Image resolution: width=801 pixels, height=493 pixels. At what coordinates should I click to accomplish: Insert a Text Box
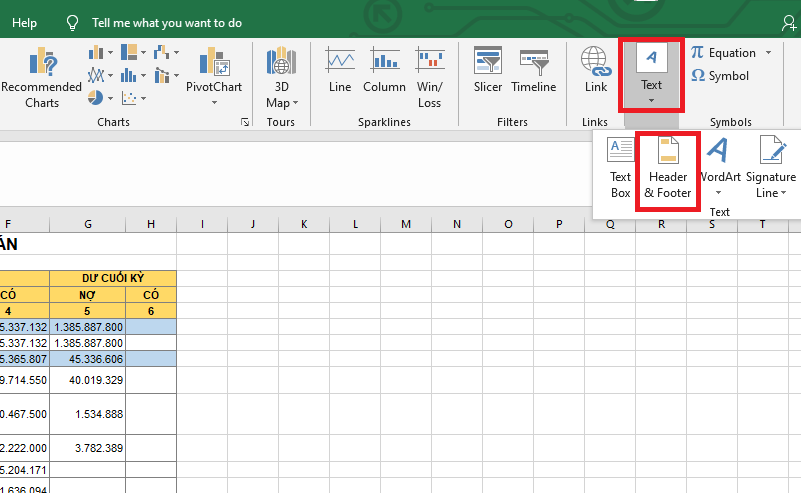coord(621,168)
